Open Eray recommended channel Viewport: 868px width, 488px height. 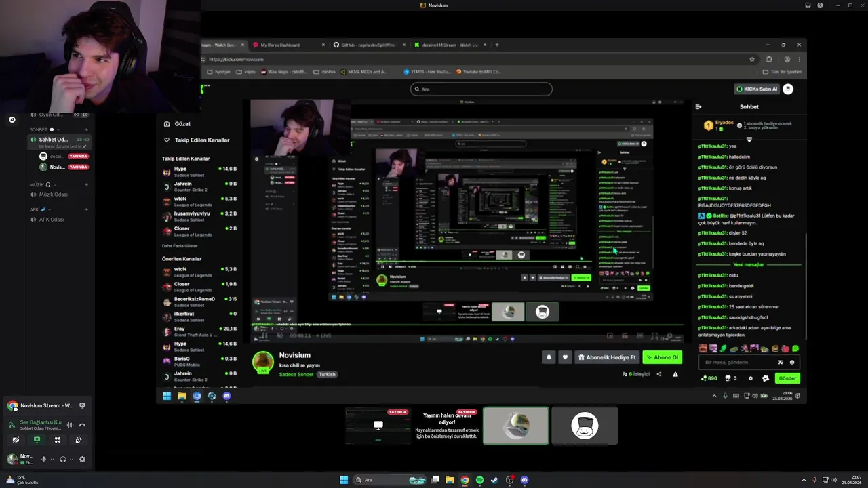(199, 332)
